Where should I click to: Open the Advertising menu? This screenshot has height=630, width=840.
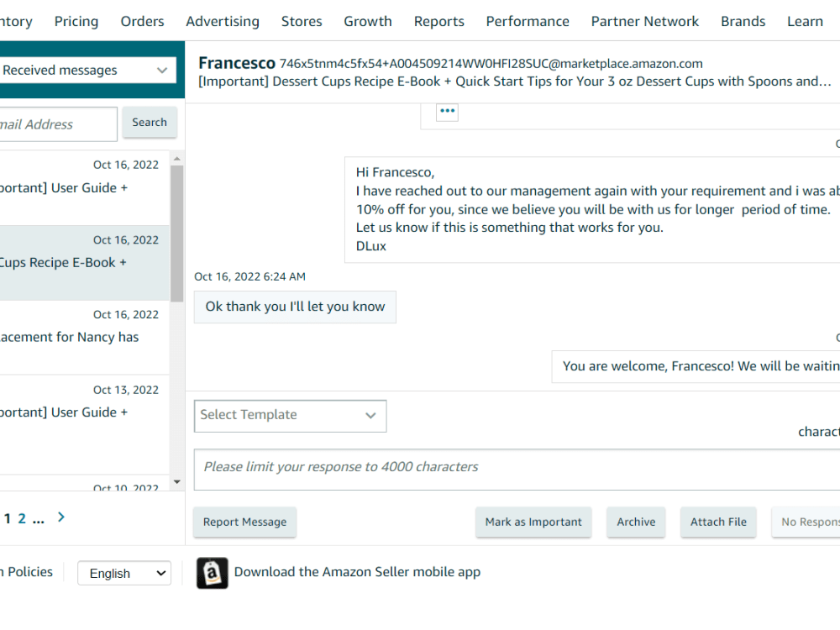[223, 22]
